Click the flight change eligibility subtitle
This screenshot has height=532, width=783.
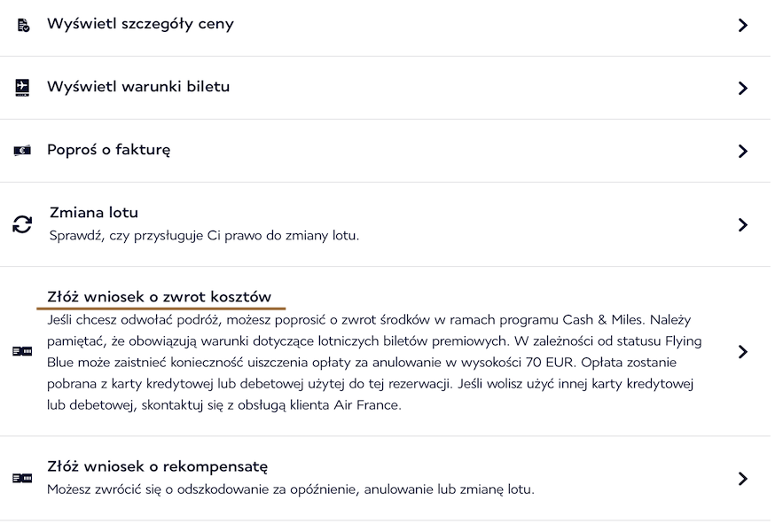[204, 235]
